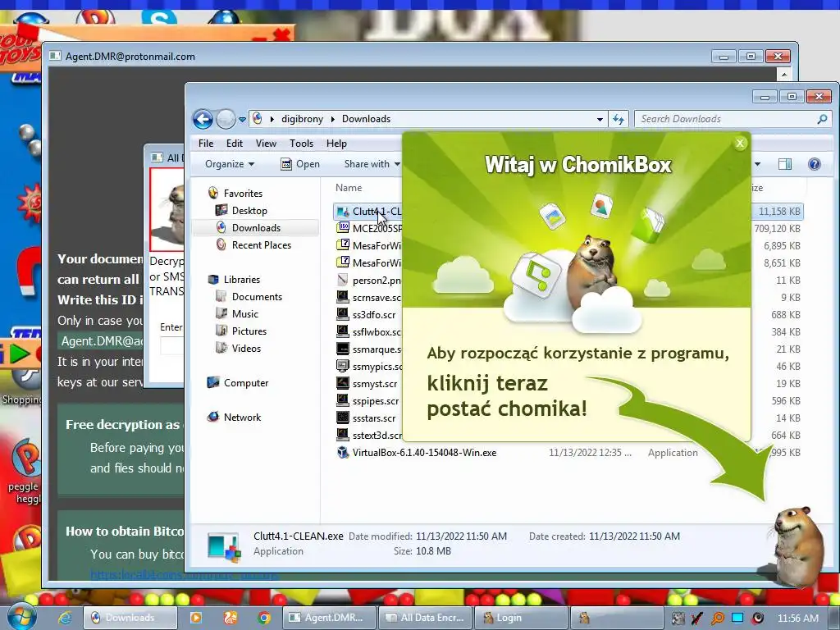This screenshot has height=630, width=840.
Task: Open Google Chrome from taskbar
Action: [263, 618]
